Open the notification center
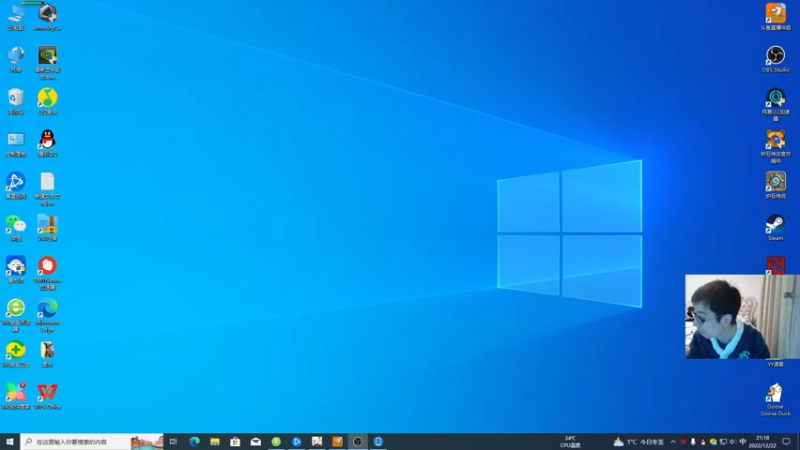The image size is (800, 450). pyautogui.click(x=786, y=442)
